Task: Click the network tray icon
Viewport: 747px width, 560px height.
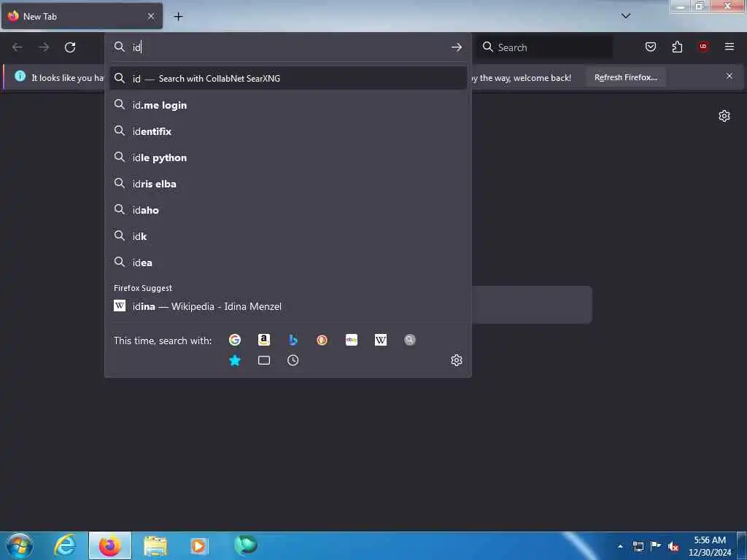Action: coord(638,547)
